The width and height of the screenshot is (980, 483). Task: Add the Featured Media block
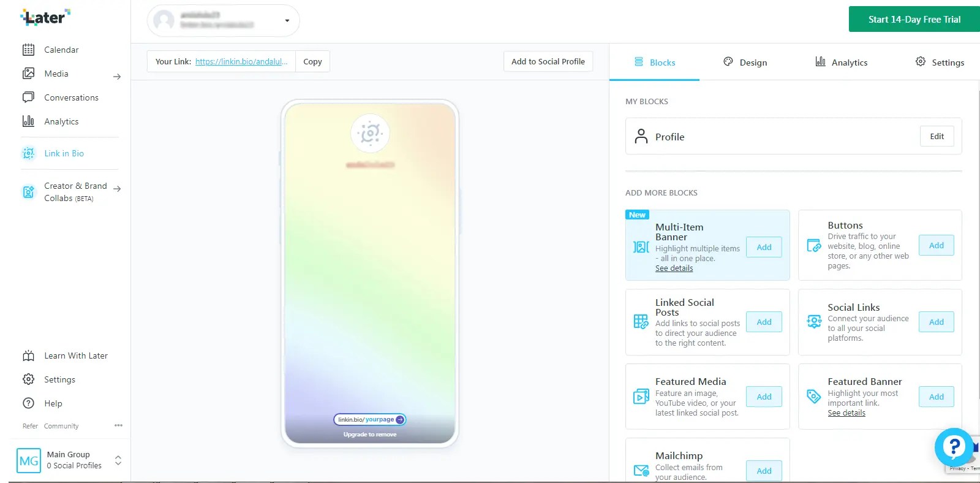point(764,397)
